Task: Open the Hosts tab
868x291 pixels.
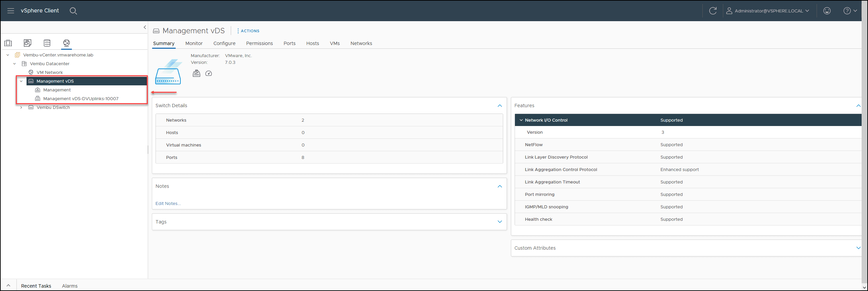Action: pos(313,43)
